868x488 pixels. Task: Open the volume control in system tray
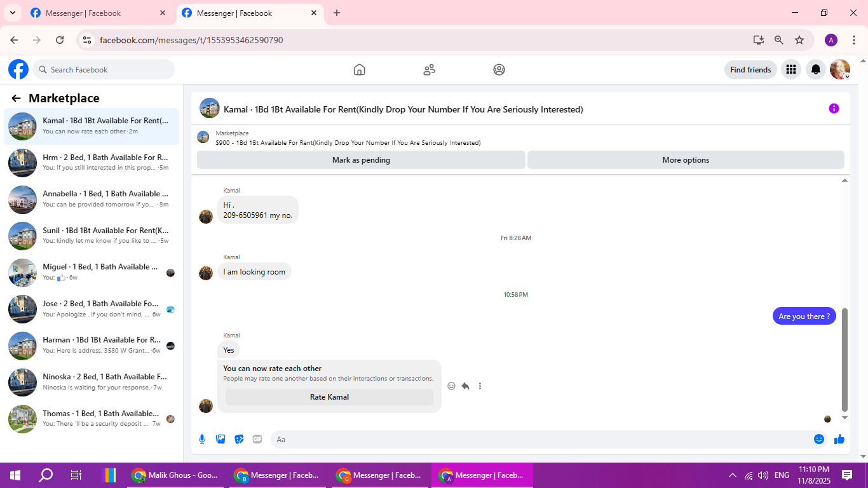[x=763, y=475]
